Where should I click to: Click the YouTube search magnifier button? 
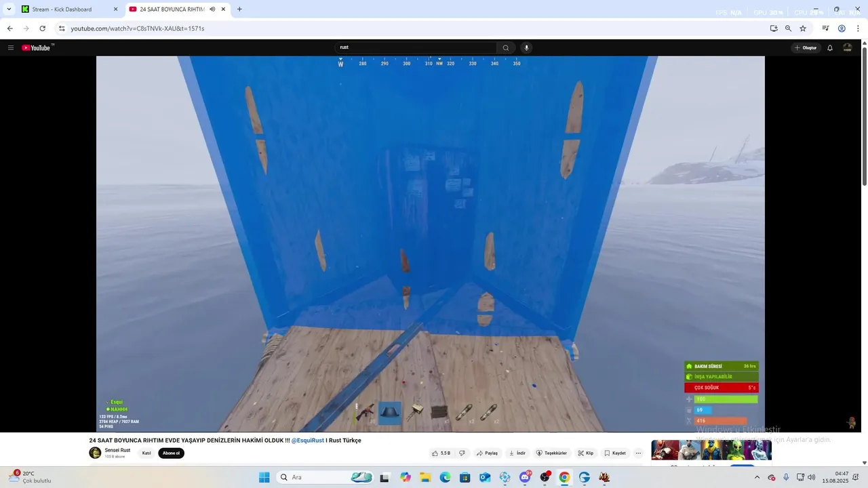click(506, 47)
